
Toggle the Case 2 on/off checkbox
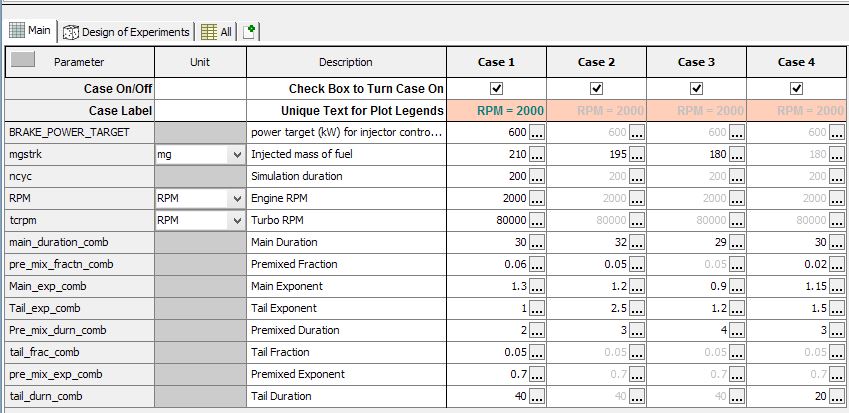pos(596,88)
